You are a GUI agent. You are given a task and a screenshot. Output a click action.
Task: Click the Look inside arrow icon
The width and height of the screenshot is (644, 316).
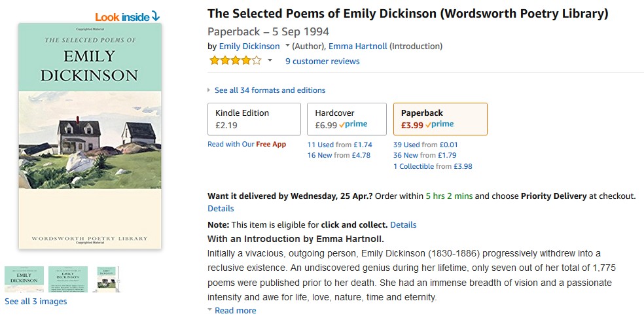click(x=154, y=16)
